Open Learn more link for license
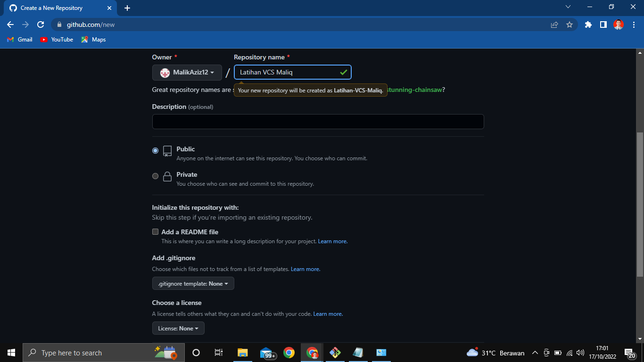Viewport: 644px width, 362px height. point(328,314)
